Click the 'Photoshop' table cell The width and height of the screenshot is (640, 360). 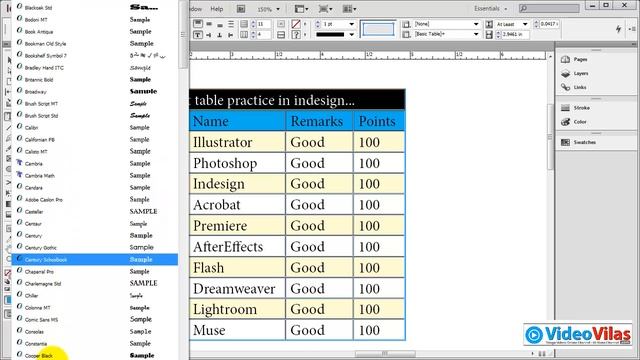point(237,163)
